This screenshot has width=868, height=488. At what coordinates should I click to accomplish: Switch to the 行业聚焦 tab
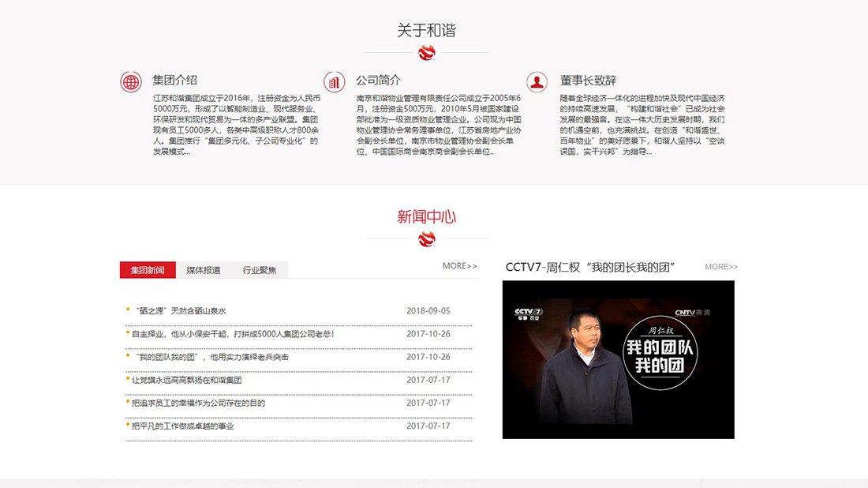pos(258,269)
